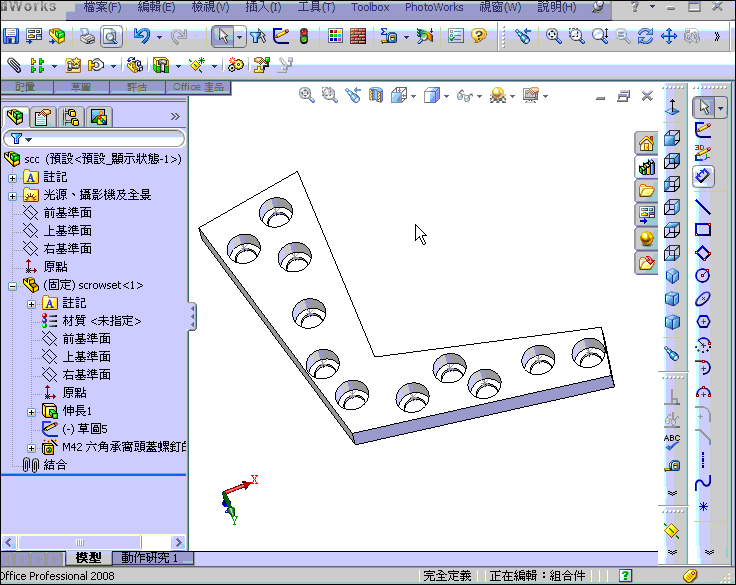
Task: Click the Office 產品 toolbar tab
Action: coord(198,87)
